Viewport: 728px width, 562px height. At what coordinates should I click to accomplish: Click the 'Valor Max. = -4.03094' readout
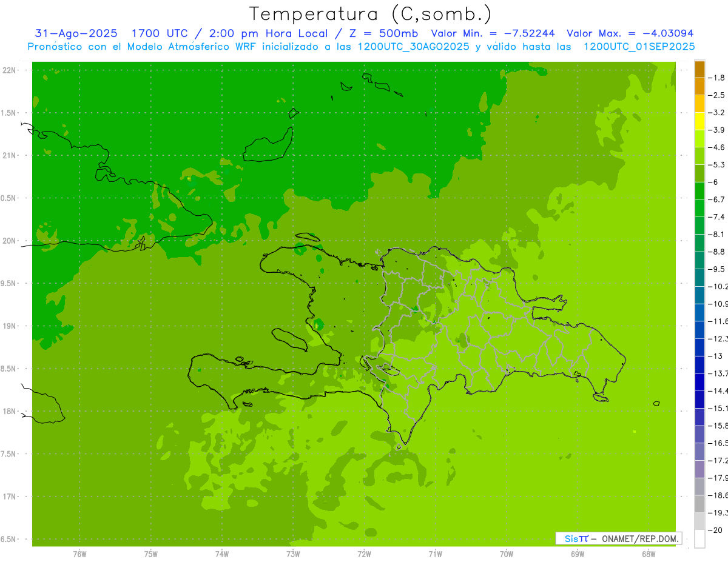pyautogui.click(x=630, y=33)
